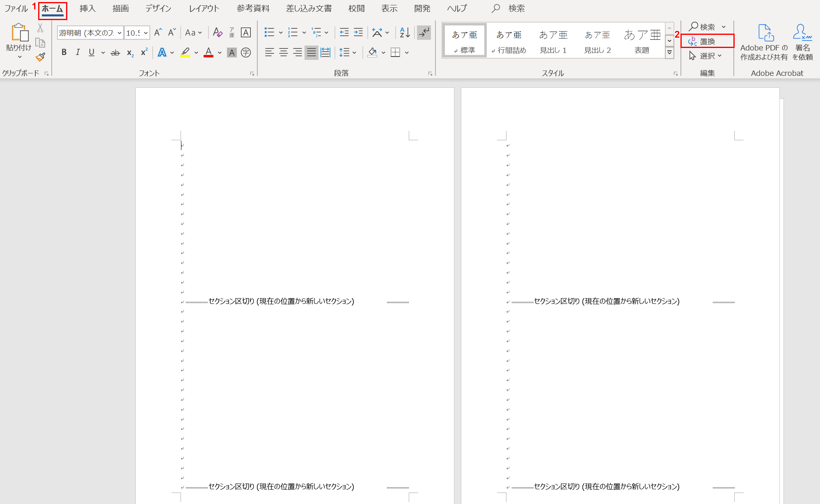
Task: Click the 置換 (Replace) button
Action: (707, 41)
